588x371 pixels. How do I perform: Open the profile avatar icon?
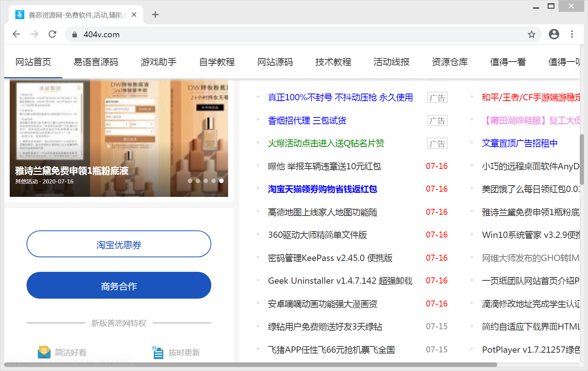click(x=554, y=34)
